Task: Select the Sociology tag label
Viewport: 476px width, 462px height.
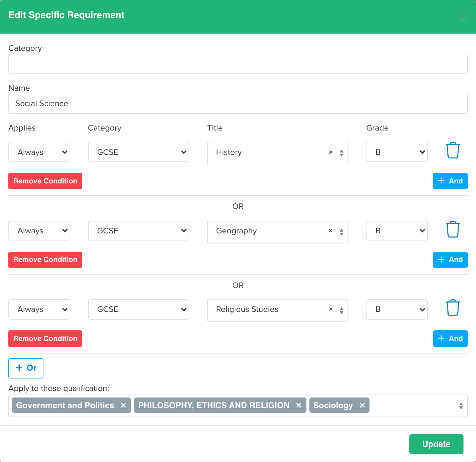Action: pyautogui.click(x=333, y=405)
